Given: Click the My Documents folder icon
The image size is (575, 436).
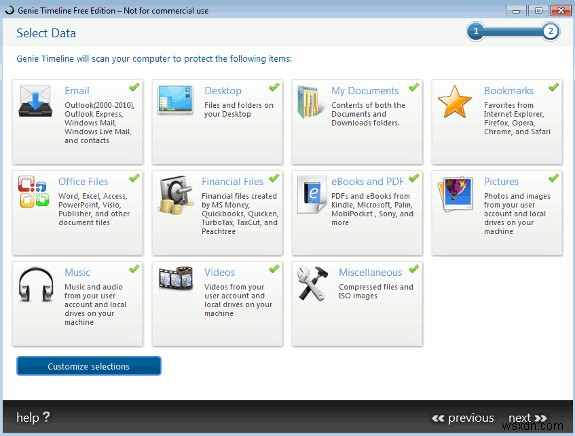Looking at the screenshot, I should point(310,102).
